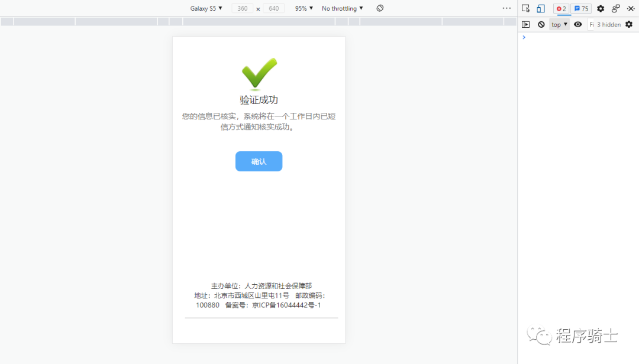The width and height of the screenshot is (639, 364).
Task: Open the top frame context dropdown
Action: 559,24
